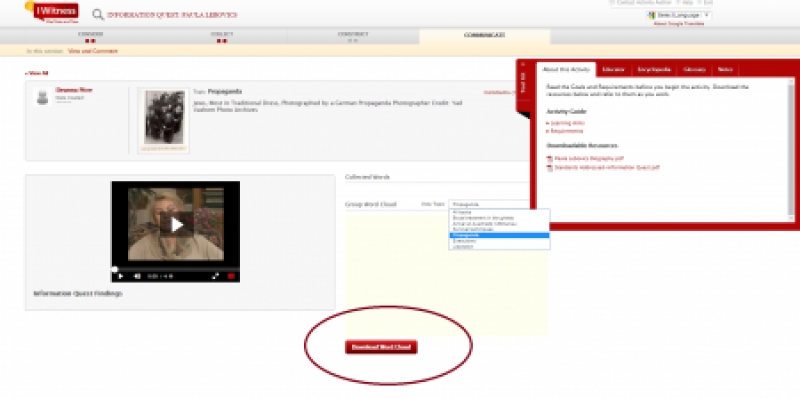Viewport: 800px width, 398px height.
Task: Open the Select Language dropdown
Action: click(x=679, y=15)
